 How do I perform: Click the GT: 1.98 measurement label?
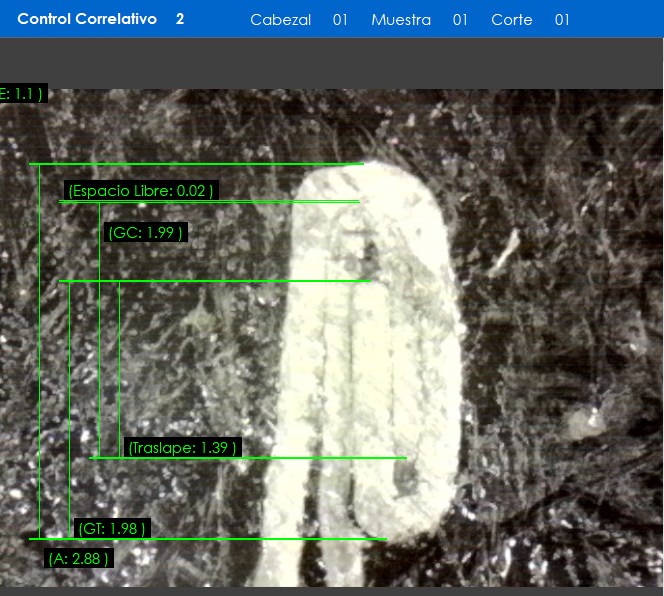112,528
